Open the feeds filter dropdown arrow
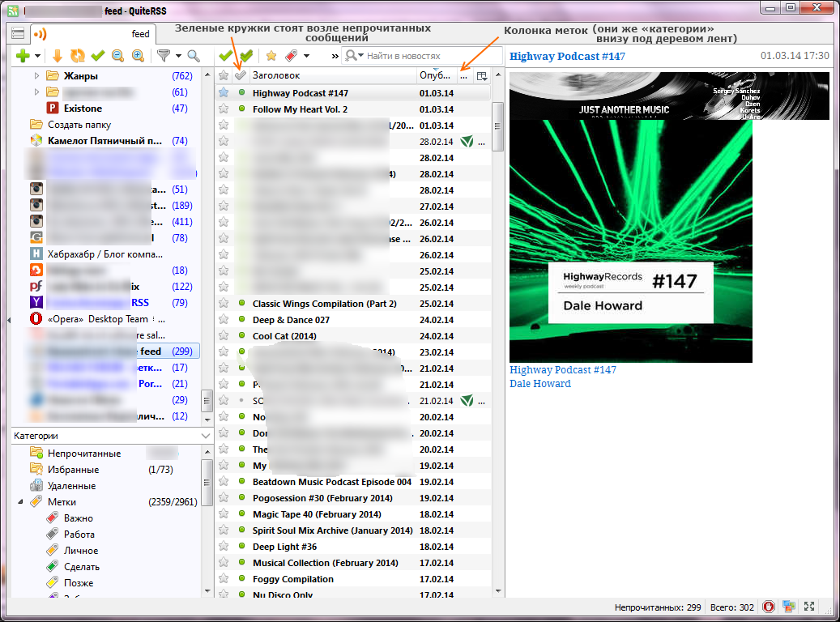840x622 pixels. [x=178, y=56]
